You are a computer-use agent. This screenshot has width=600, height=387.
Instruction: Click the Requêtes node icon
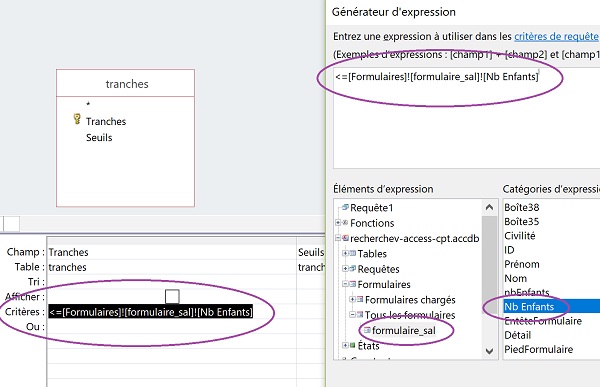tap(353, 269)
